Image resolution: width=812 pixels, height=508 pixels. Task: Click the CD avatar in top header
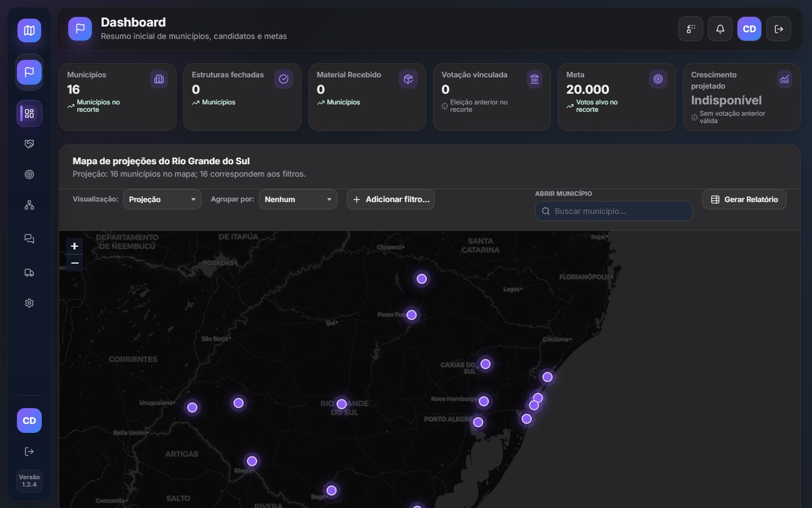[749, 29]
